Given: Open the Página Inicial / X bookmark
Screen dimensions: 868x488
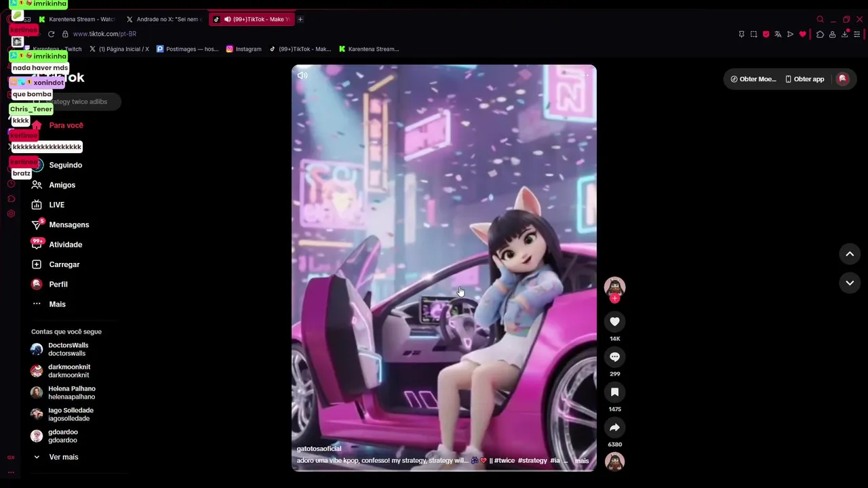Looking at the screenshot, I should pos(119,49).
